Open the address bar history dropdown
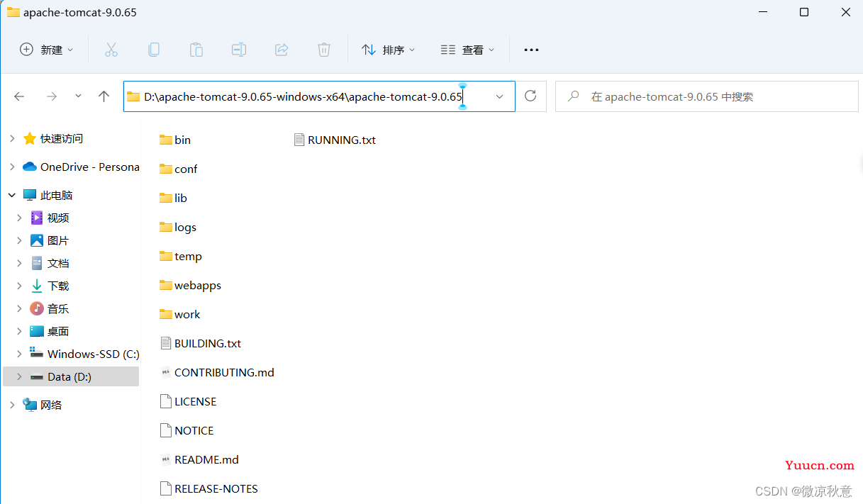863x504 pixels. 499,96
